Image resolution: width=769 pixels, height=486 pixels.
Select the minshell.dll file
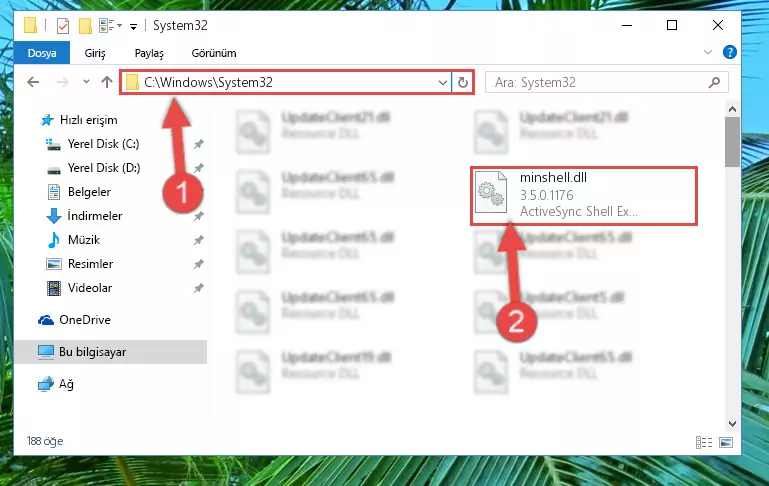tap(584, 196)
